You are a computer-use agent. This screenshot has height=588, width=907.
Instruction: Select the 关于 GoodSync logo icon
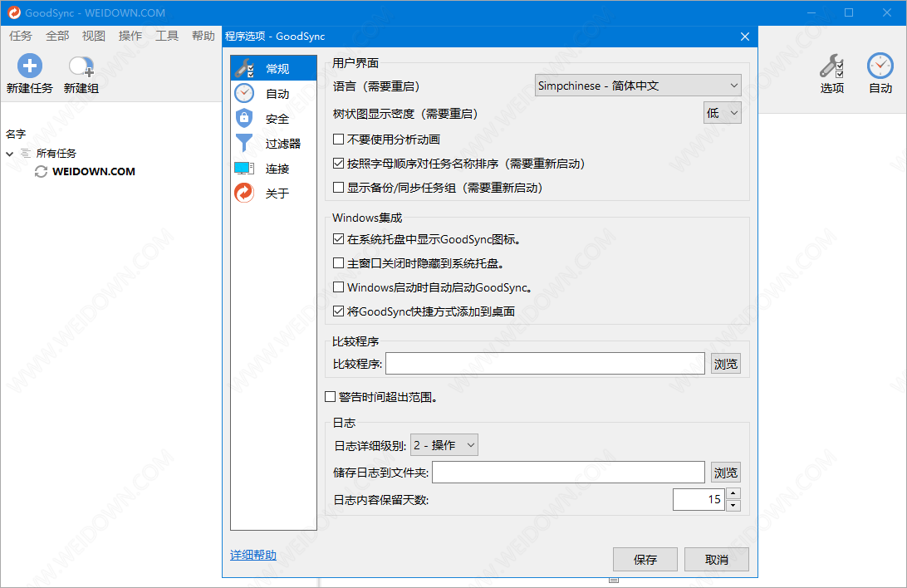[244, 193]
